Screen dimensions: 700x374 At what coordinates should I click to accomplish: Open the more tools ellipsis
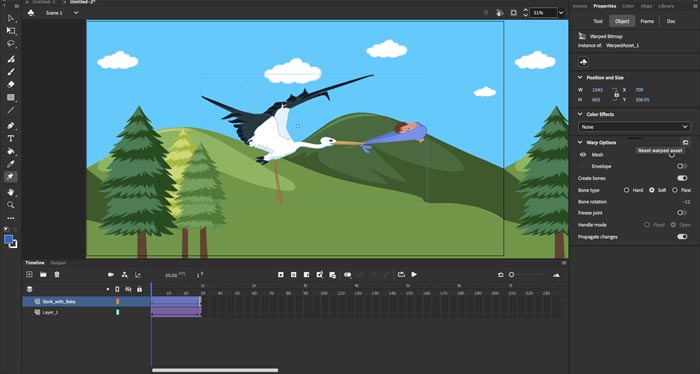coord(11,218)
